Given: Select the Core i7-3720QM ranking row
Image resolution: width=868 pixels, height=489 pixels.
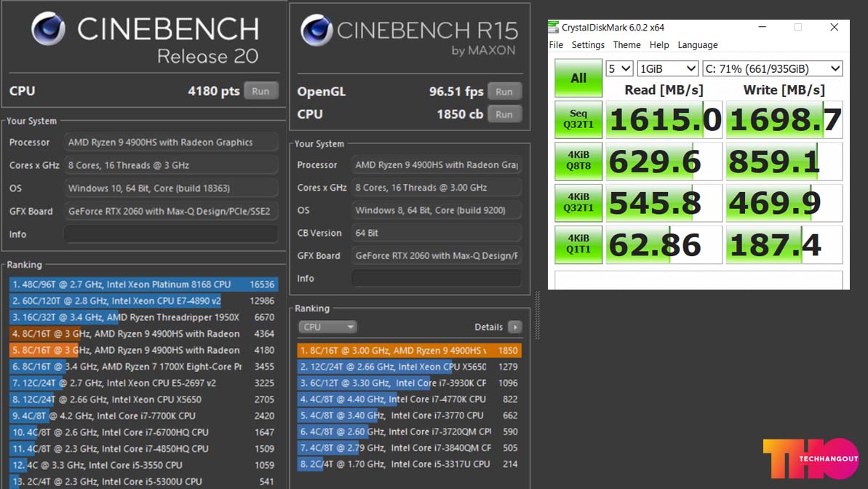Looking at the screenshot, I should 409,432.
